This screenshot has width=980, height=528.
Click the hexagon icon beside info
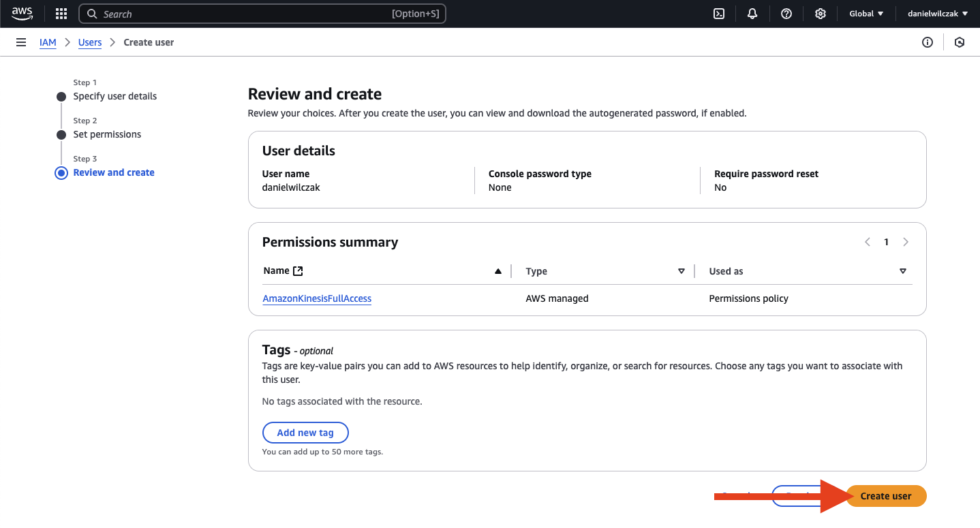(960, 42)
